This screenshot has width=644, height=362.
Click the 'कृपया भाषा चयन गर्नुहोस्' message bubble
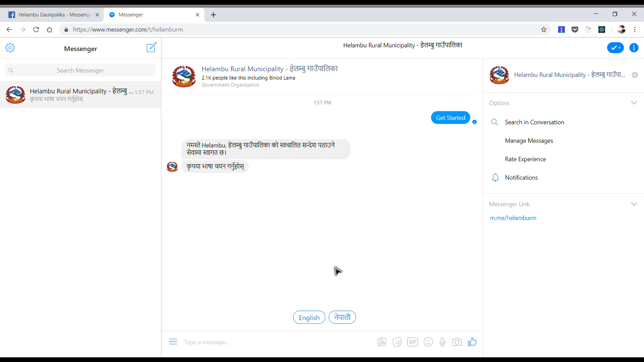[x=215, y=166]
